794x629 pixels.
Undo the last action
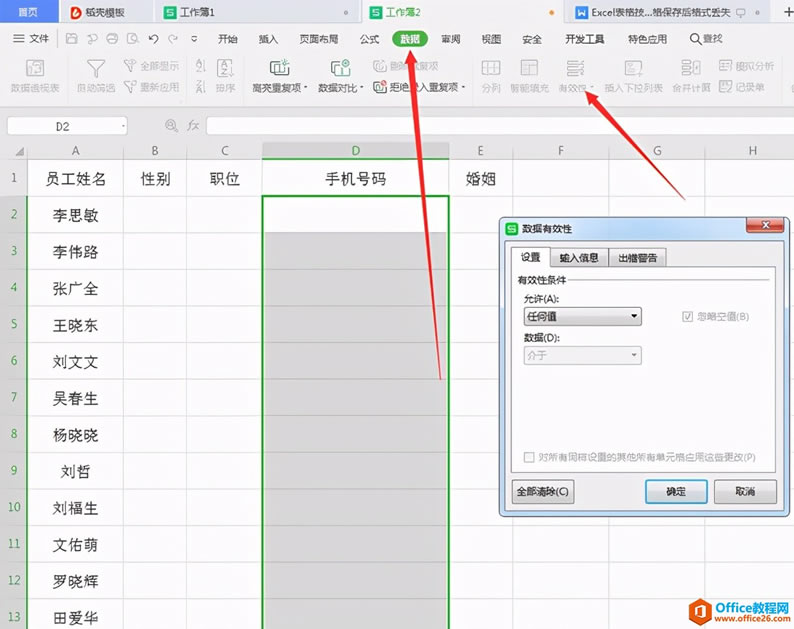coord(153,38)
